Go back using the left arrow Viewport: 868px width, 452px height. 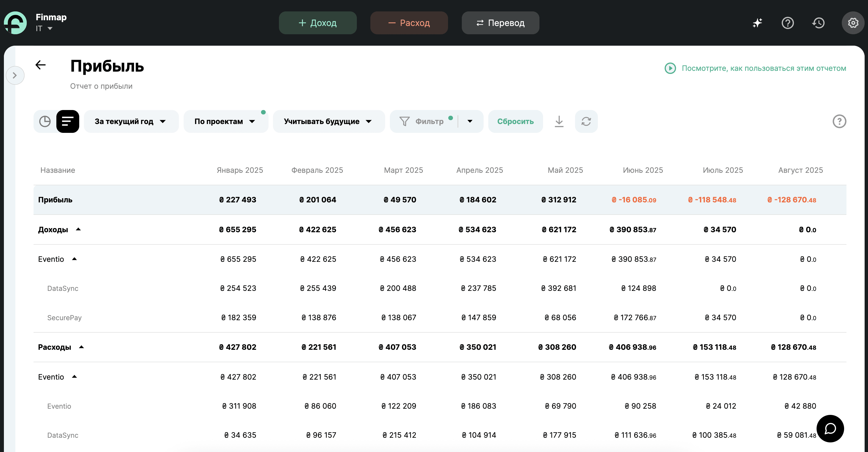(41, 65)
